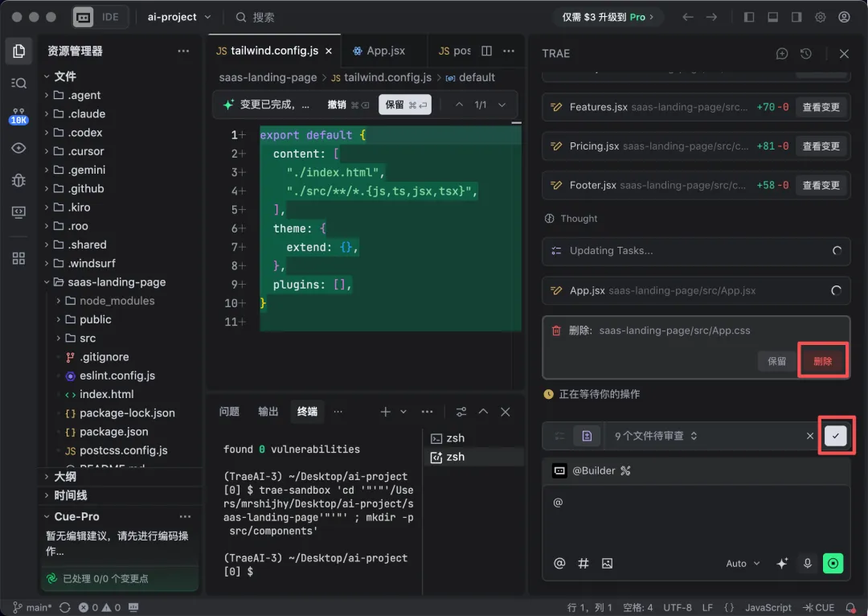Open package.json in the file tree

point(113,432)
